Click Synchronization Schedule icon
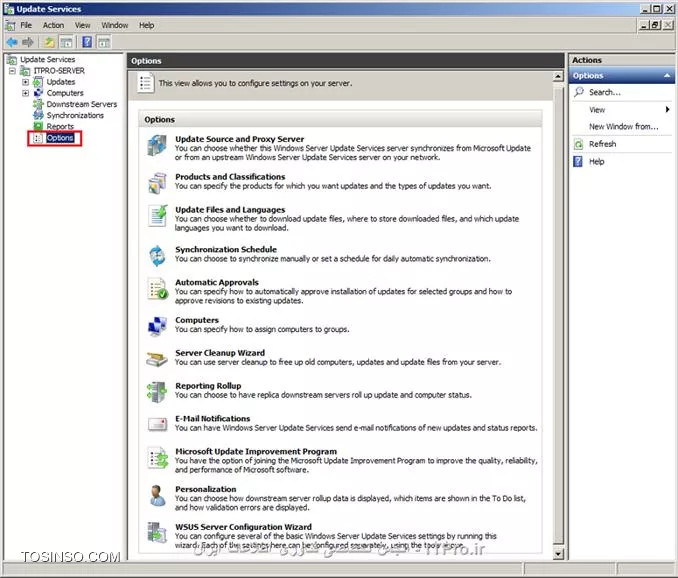The width and height of the screenshot is (678, 578). tap(157, 255)
